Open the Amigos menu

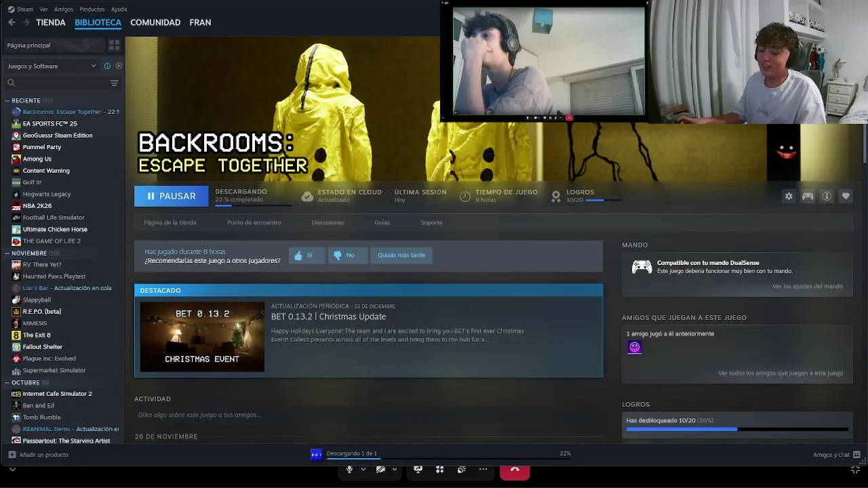[x=64, y=9]
